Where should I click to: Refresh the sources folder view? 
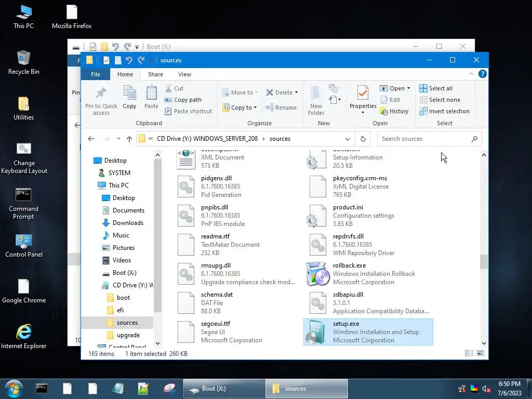coord(363,139)
